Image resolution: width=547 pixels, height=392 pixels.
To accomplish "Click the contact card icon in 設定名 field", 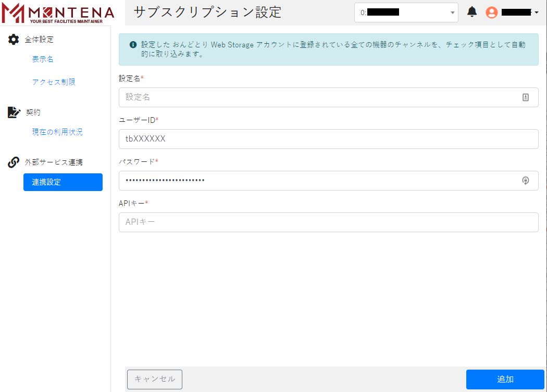I will (526, 97).
